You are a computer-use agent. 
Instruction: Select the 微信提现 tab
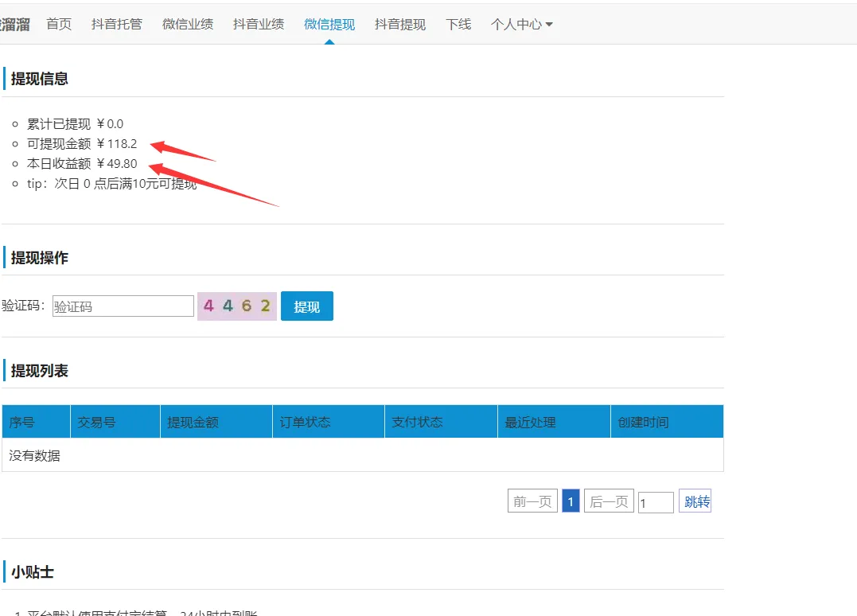click(329, 25)
